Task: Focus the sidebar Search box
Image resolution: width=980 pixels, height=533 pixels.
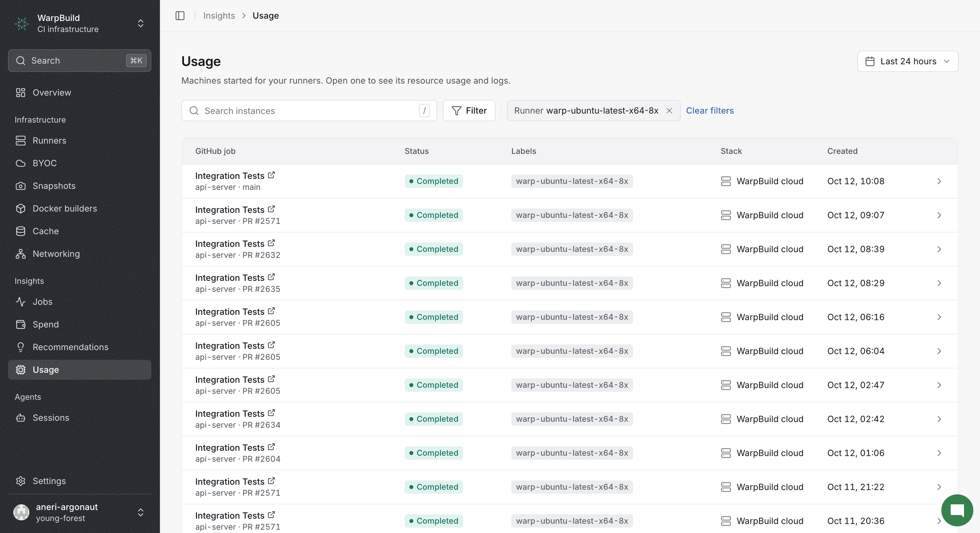Action: point(80,60)
